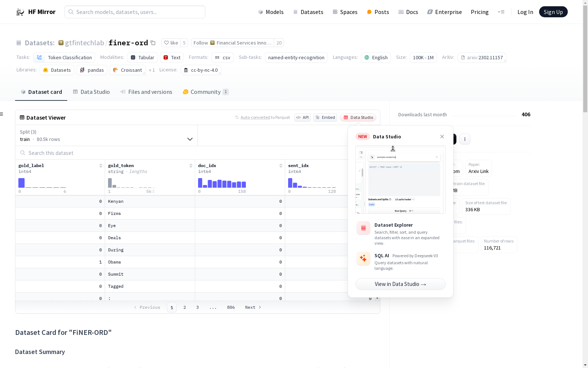Open the Community tab
Image resolution: width=588 pixels, height=368 pixels.
[x=206, y=92]
